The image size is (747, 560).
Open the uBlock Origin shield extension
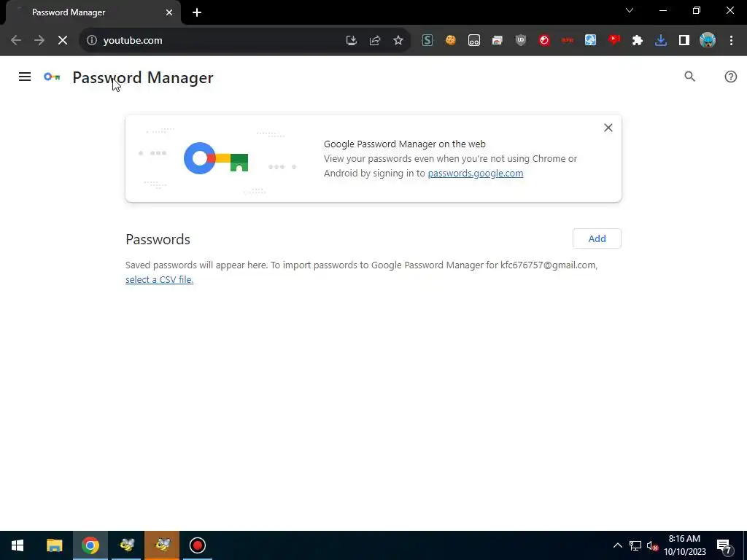[x=521, y=41]
